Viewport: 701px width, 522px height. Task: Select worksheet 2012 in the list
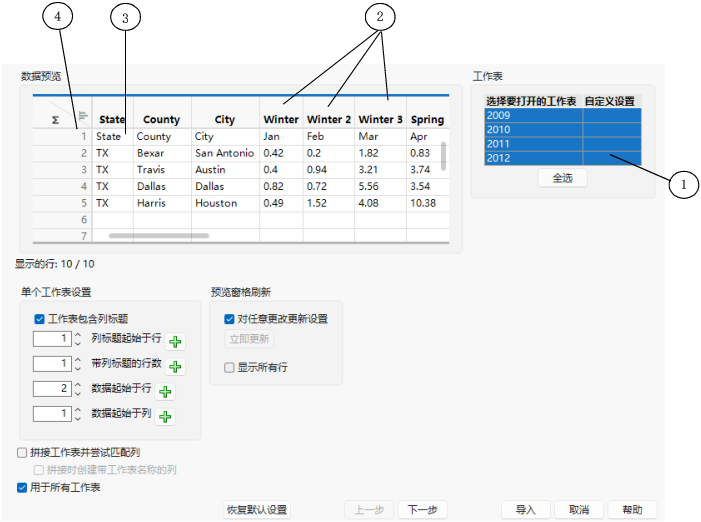(562, 158)
